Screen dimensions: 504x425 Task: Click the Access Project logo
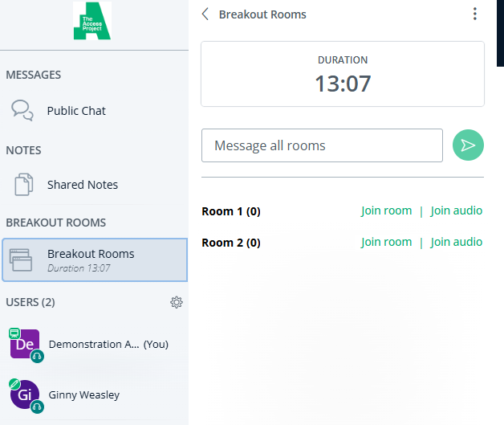[x=92, y=21]
